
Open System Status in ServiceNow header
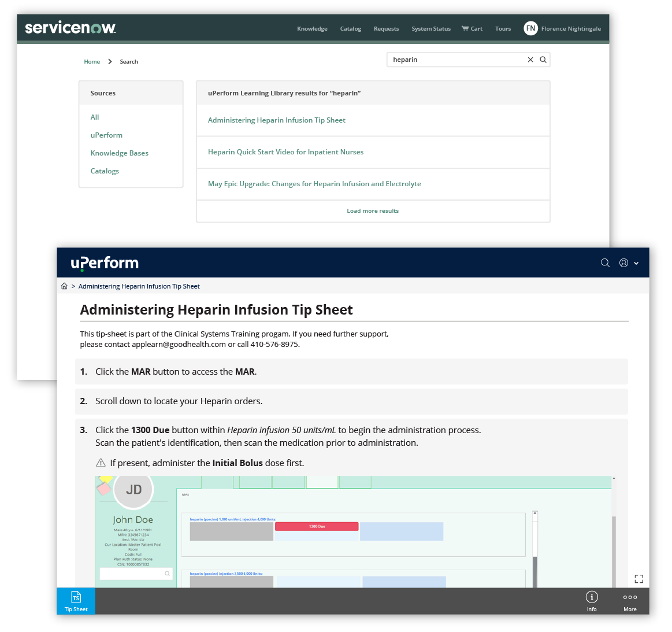(431, 29)
